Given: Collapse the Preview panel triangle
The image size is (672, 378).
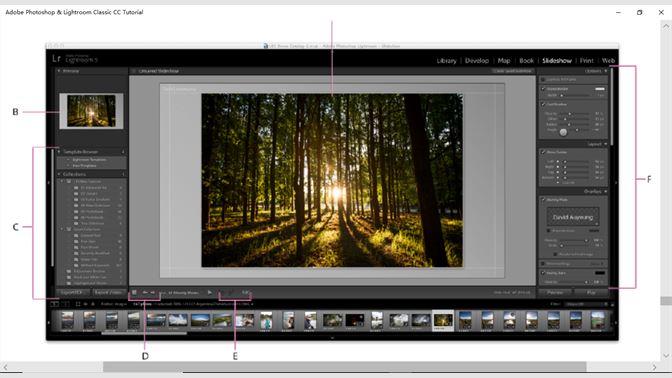Looking at the screenshot, I should [59, 71].
